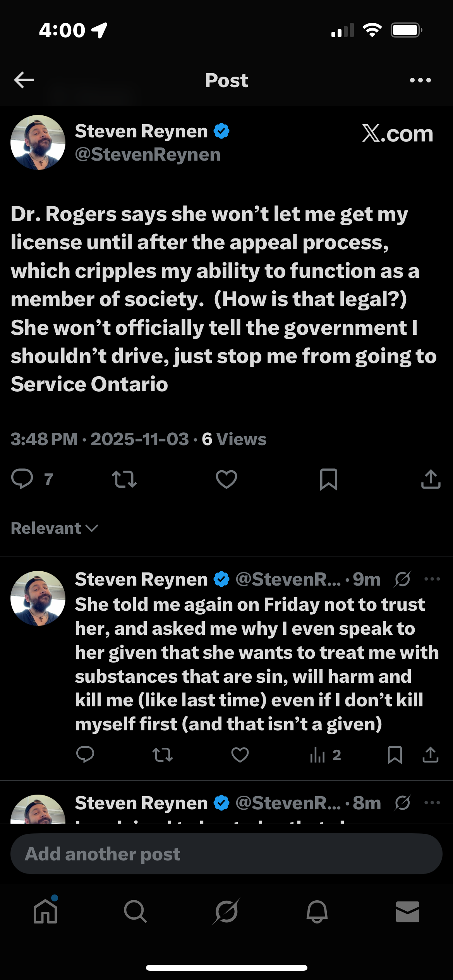Repost the main Dr. Rogers post
Screen dimensions: 453x980
pyautogui.click(x=124, y=479)
